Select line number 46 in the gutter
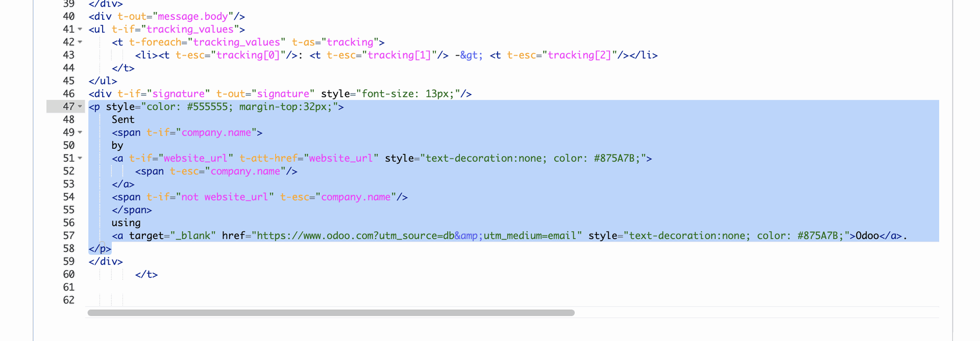This screenshot has height=341, width=980. point(69,94)
